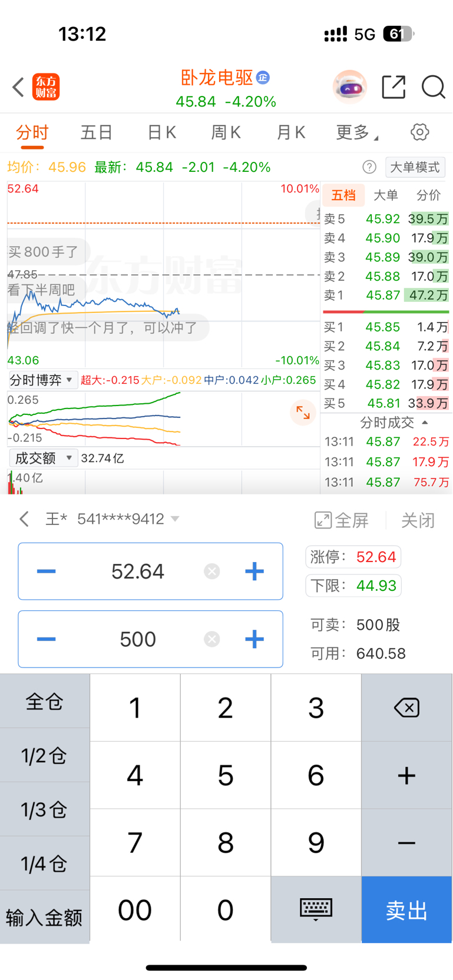Select the 分价 tab
453x980 pixels.
point(428,195)
